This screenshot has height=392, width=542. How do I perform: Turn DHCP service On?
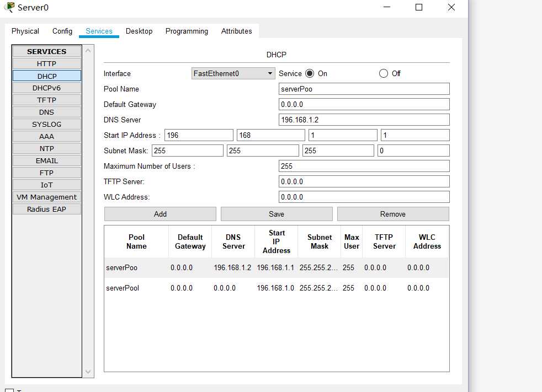click(310, 73)
